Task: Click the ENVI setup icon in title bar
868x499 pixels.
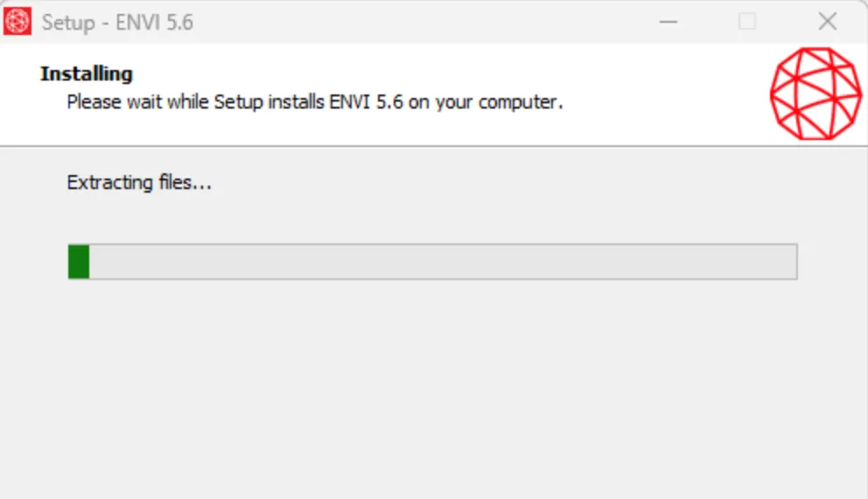Action: point(18,22)
